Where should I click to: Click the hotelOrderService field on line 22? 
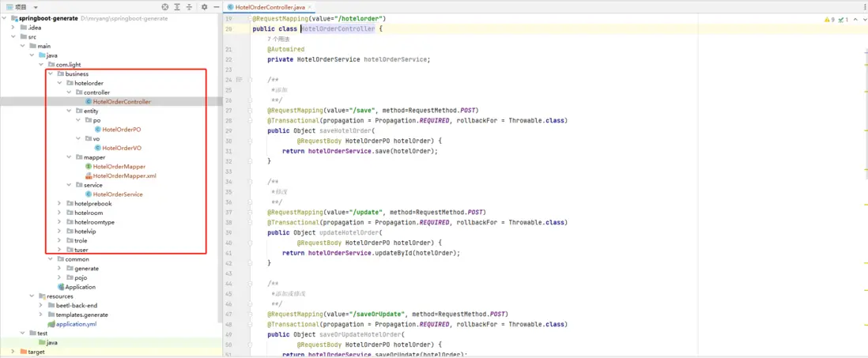point(394,59)
